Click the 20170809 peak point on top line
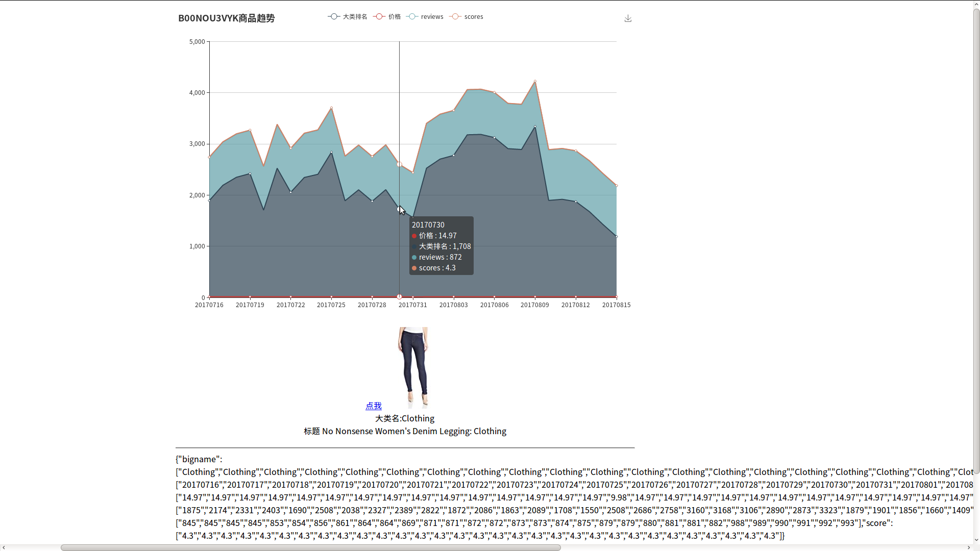Image resolution: width=980 pixels, height=551 pixels. [x=535, y=81]
